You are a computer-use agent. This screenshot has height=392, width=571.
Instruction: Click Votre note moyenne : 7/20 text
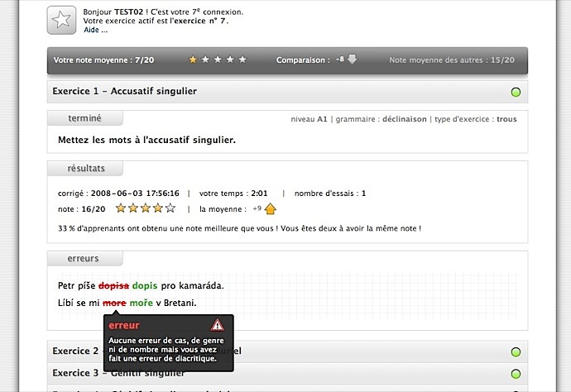pos(103,60)
